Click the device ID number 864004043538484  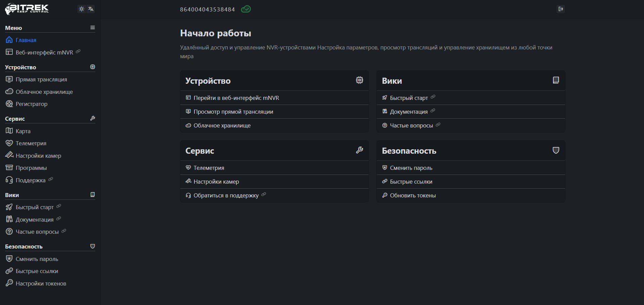point(207,9)
